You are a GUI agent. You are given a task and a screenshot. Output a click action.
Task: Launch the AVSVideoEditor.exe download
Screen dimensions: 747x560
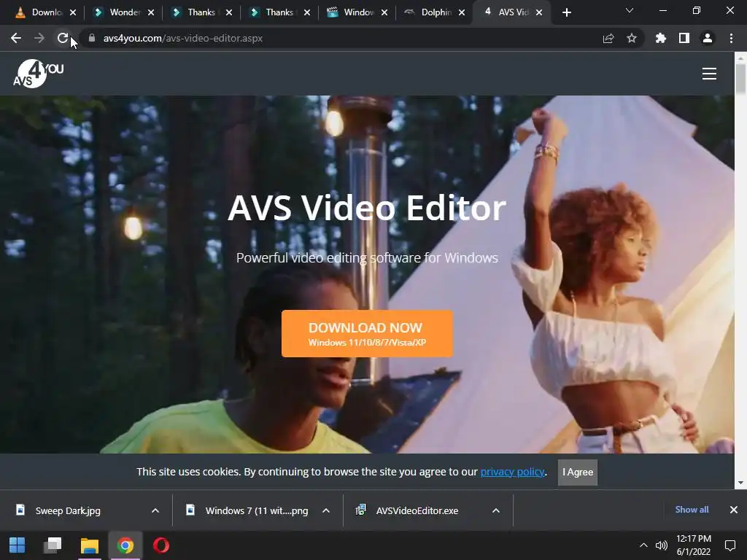417,510
